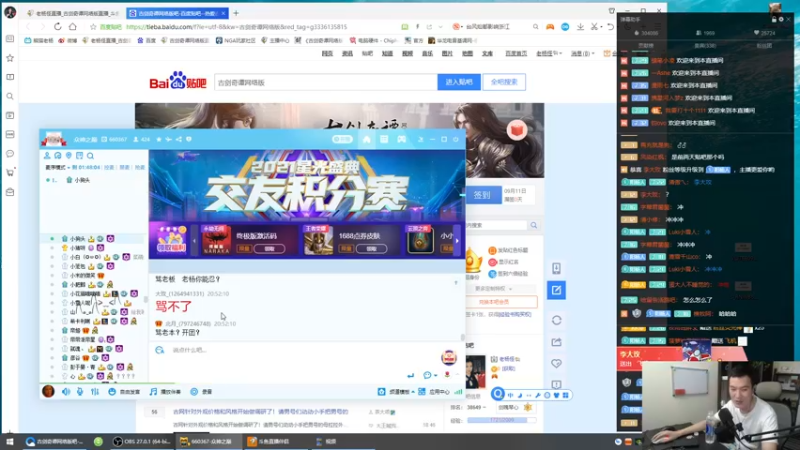Viewport: 800px width, 450px height.
Task: Click the Tieba in-bar search magnifier
Action: (534, 225)
